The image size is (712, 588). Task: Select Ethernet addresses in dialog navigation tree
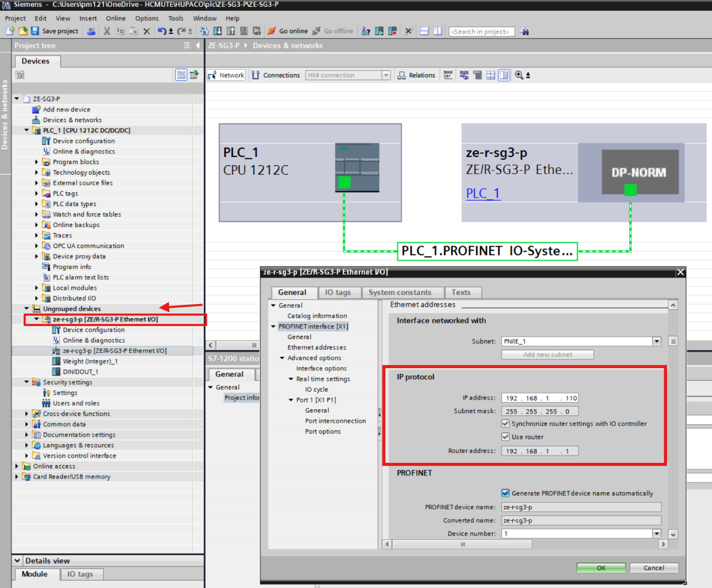click(x=317, y=347)
